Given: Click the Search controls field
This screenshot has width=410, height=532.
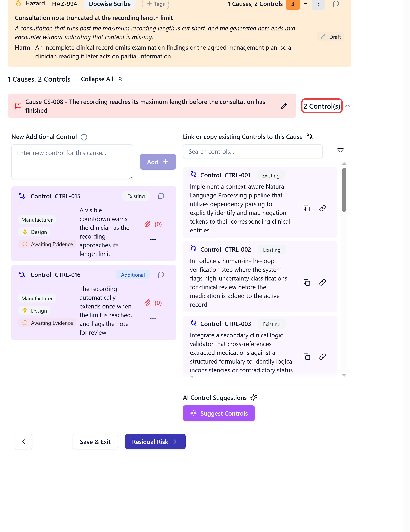Looking at the screenshot, I should pyautogui.click(x=253, y=152).
